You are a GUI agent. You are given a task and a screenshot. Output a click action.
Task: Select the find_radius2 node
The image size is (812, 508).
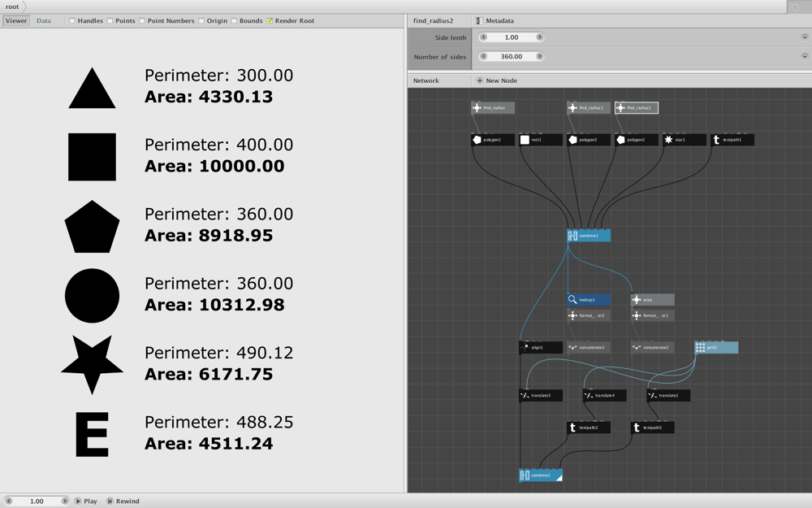(x=637, y=108)
